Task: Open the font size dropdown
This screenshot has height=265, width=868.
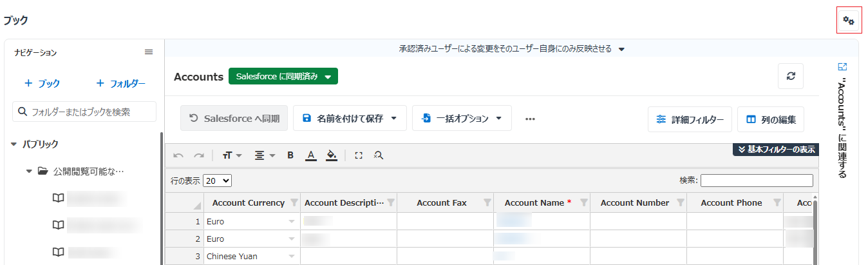Action: (232, 155)
